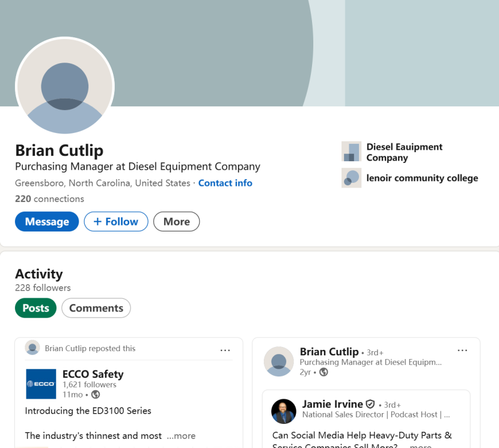This screenshot has width=499, height=448.
Task: Click the Diesel Equipment Company logo icon
Action: coord(351,152)
